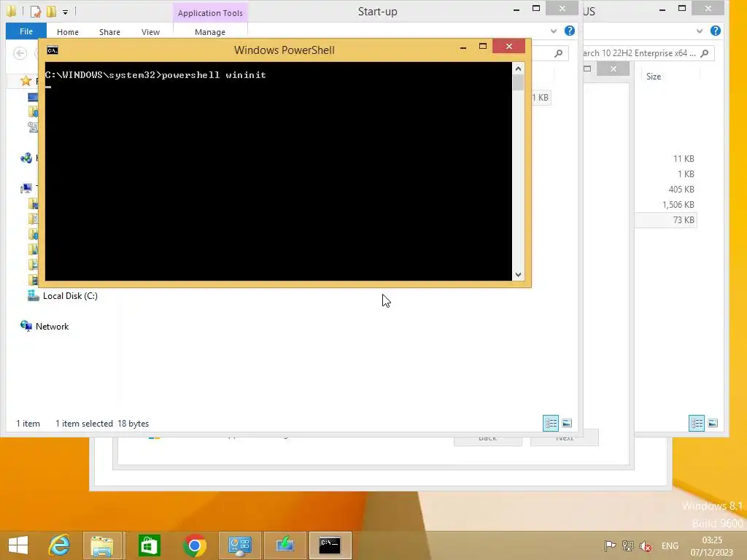Click the search icon in Start-up window
747x560 pixels.
[x=558, y=53]
